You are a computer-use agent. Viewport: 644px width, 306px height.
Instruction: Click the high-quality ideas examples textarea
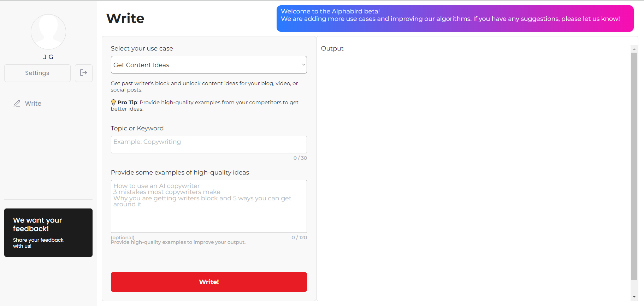click(x=209, y=206)
